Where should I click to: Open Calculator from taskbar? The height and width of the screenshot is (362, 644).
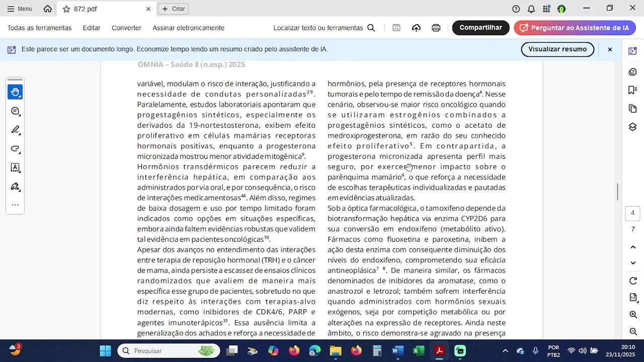[377, 351]
